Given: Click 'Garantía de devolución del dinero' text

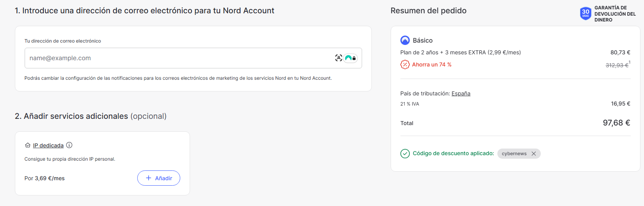Looking at the screenshot, I should point(615,14).
